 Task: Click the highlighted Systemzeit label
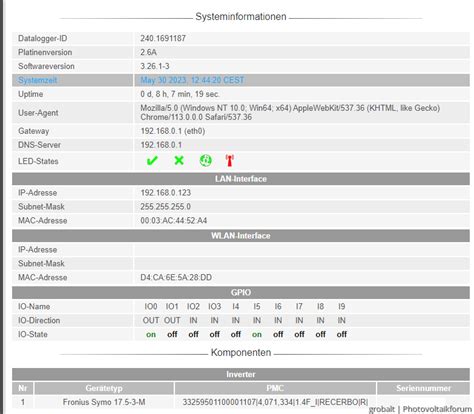pos(38,80)
